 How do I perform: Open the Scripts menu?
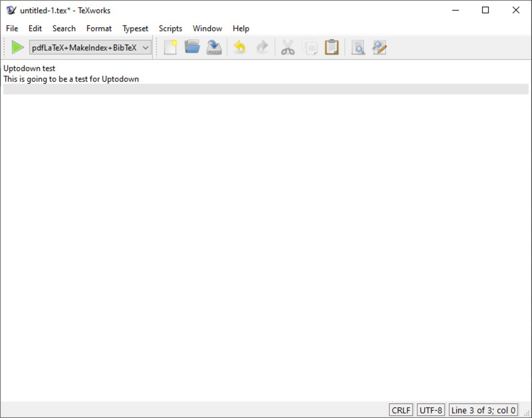(x=171, y=29)
